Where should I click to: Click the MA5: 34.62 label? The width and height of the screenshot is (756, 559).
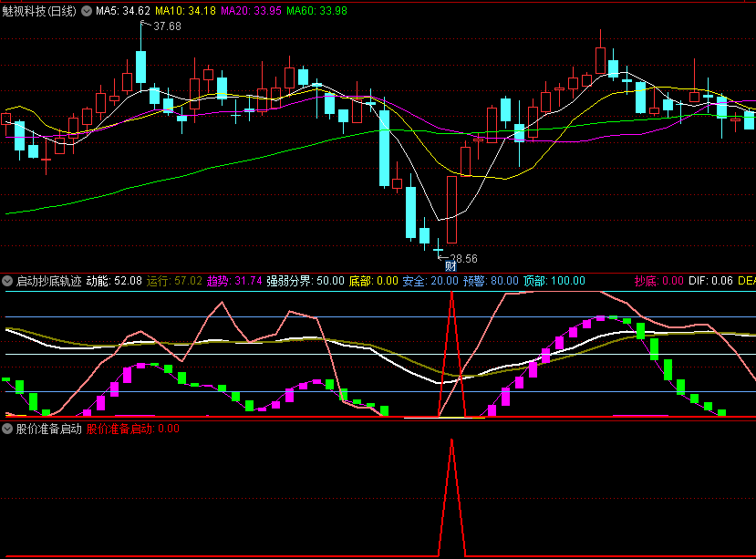(123, 11)
